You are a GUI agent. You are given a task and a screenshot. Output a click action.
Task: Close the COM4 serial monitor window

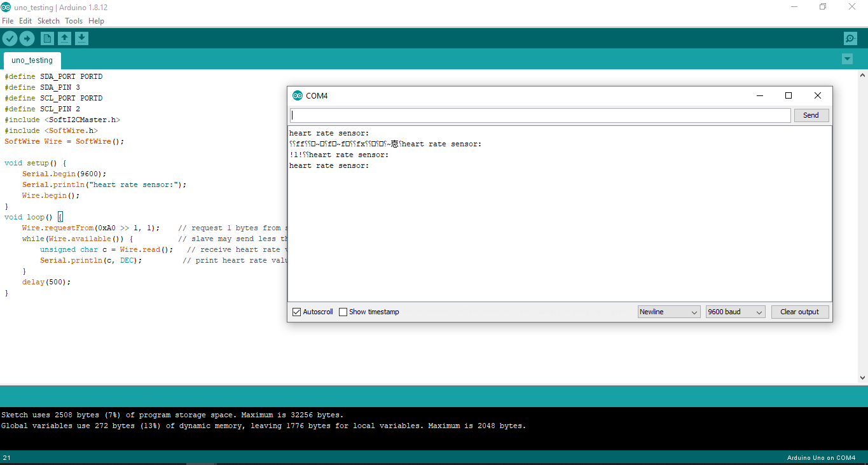click(818, 95)
